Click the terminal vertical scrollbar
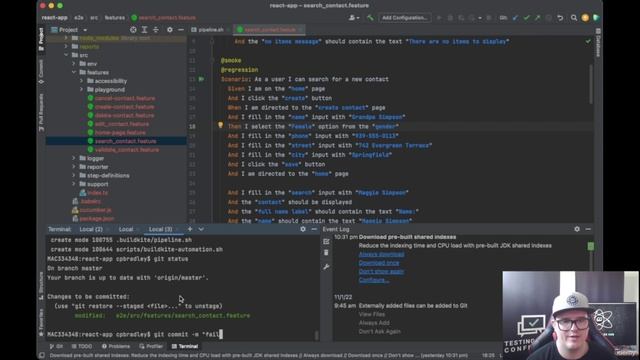 316,336
